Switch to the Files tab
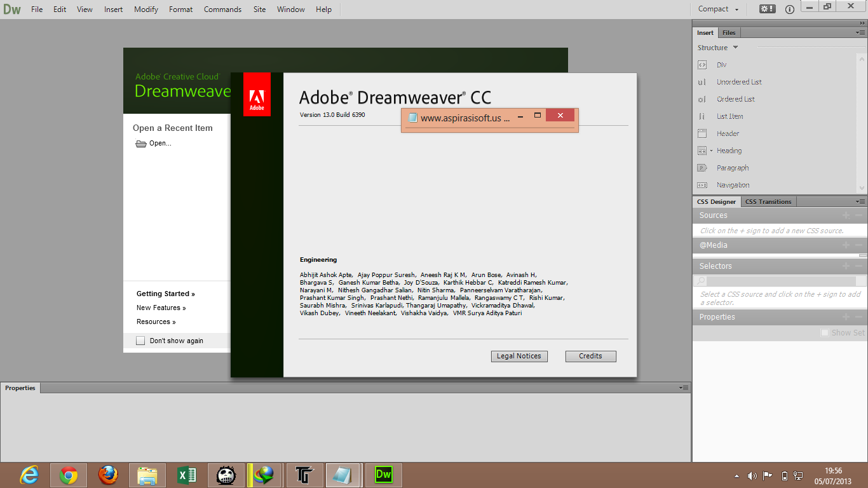Image resolution: width=868 pixels, height=488 pixels. [729, 33]
